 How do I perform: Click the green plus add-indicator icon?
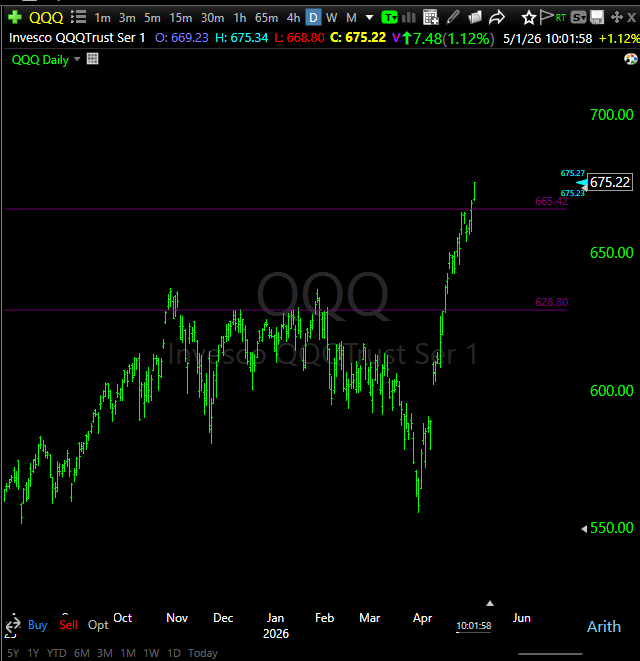(x=15, y=17)
